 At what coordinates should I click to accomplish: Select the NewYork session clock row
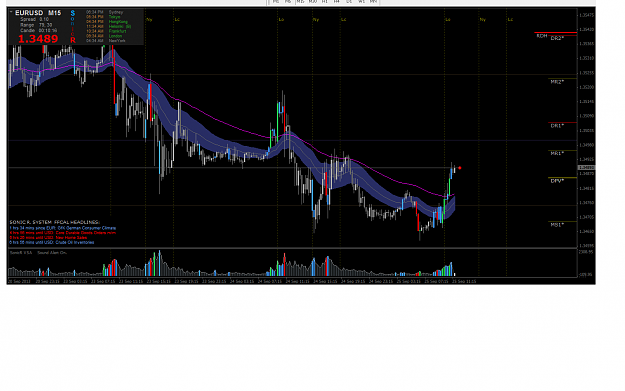click(x=106, y=41)
